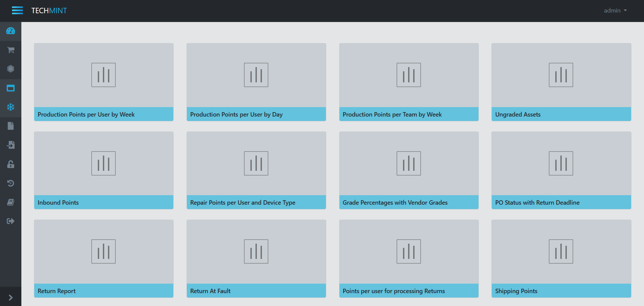Viewport: 644px width, 306px height.
Task: Open the window/panel icon in sidebar
Action: point(11,88)
